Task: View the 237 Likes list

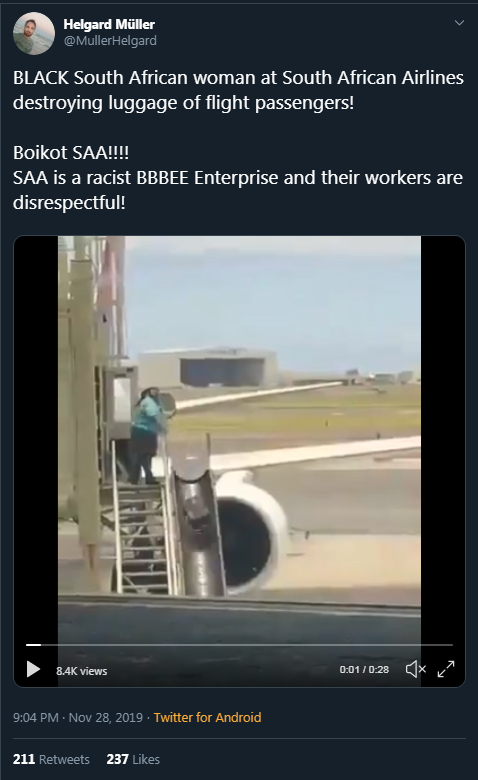Action: coord(133,759)
